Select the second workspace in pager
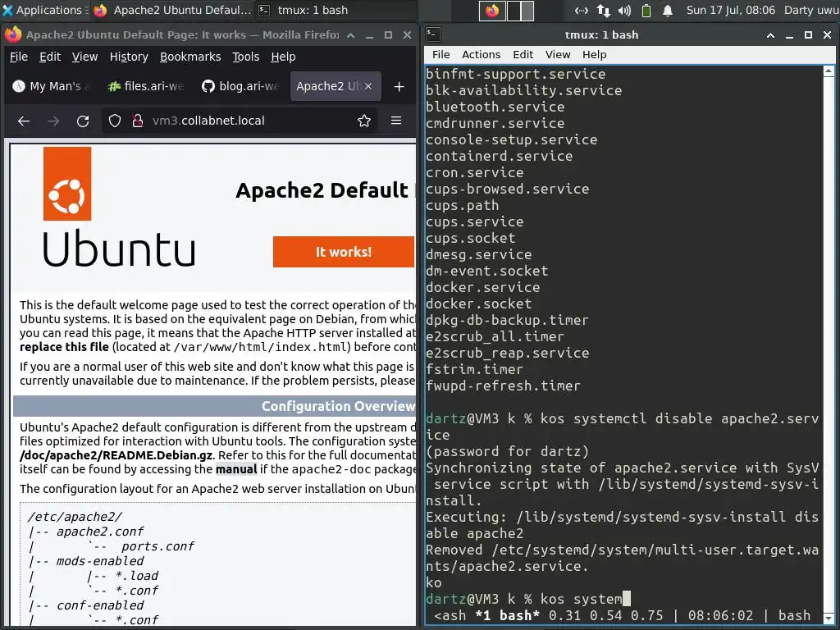The height and width of the screenshot is (630, 840). coord(520,11)
